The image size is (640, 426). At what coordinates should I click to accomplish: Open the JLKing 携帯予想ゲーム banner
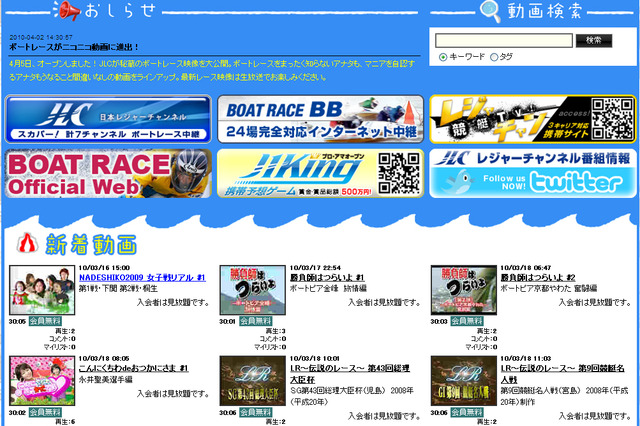pos(320,173)
